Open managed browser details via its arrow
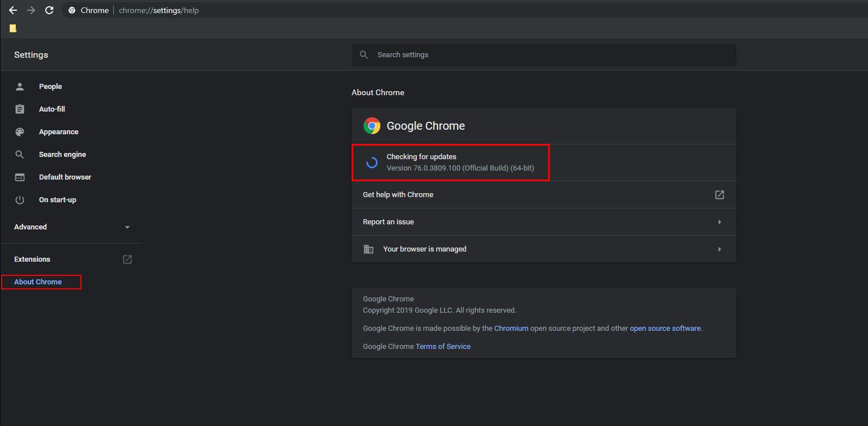Viewport: 868px width, 426px height. (720, 249)
